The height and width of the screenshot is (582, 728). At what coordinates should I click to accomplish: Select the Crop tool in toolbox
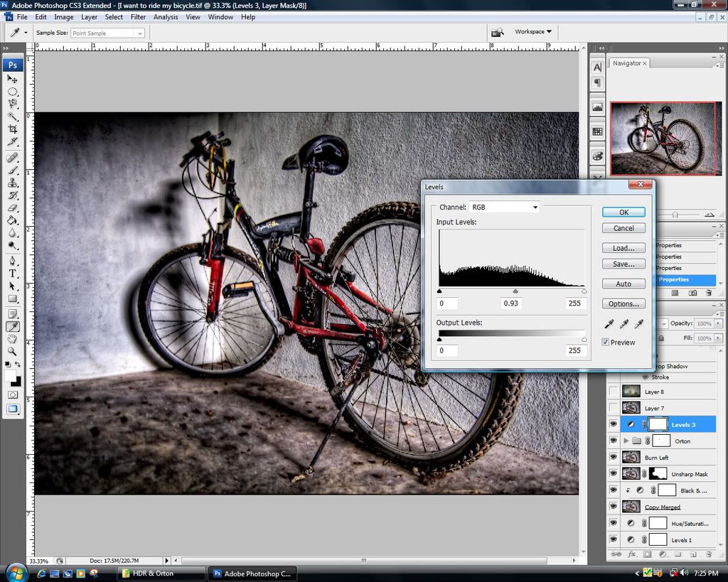click(x=13, y=129)
